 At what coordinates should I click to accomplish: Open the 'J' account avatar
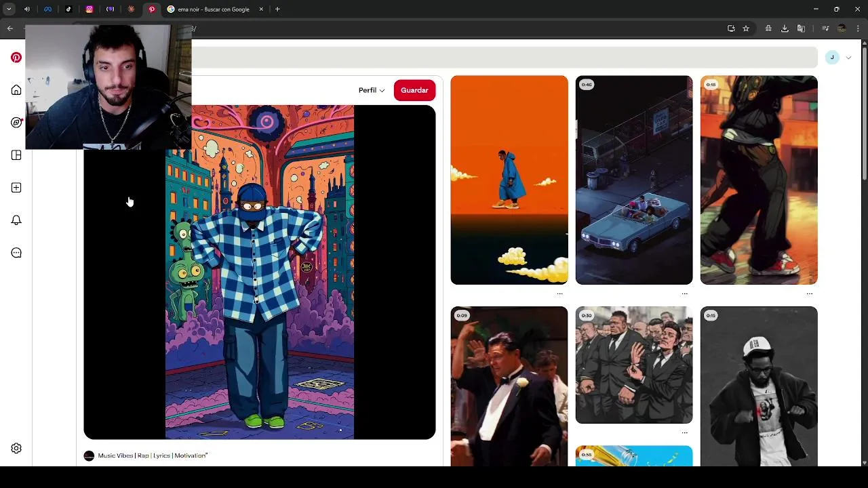[x=832, y=58]
